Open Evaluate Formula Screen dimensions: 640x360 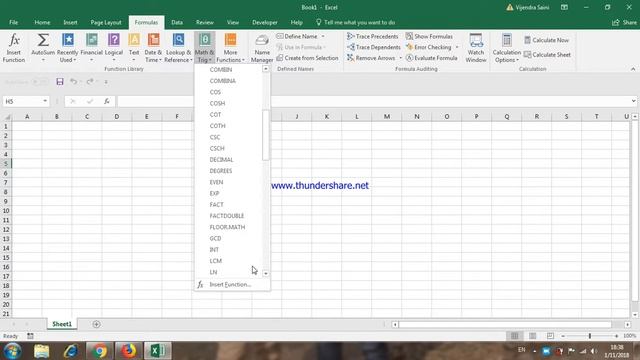tap(431, 58)
